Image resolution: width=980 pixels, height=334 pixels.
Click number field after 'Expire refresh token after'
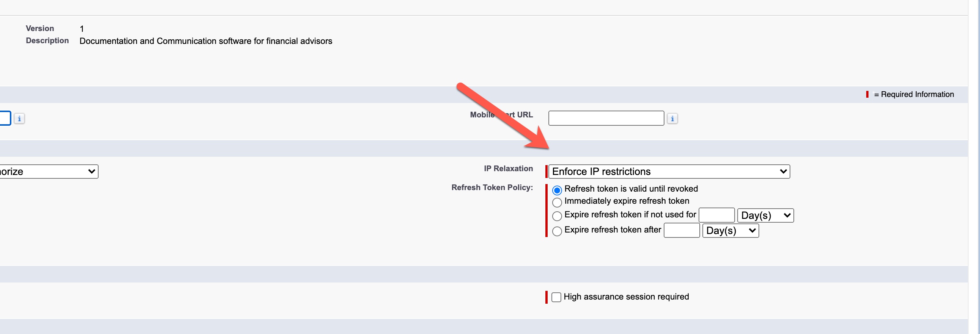682,230
